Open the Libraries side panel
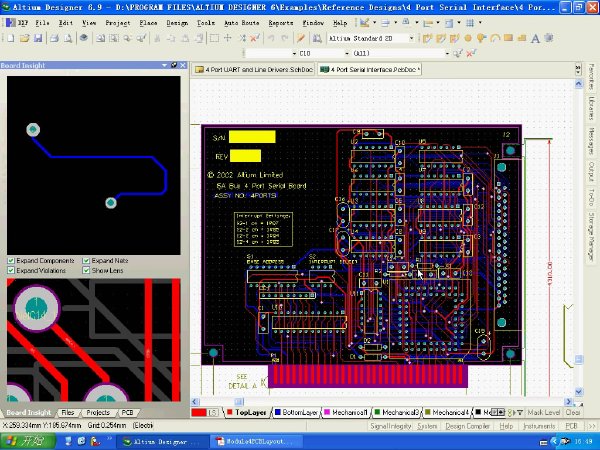This screenshot has width=600, height=450. (592, 108)
